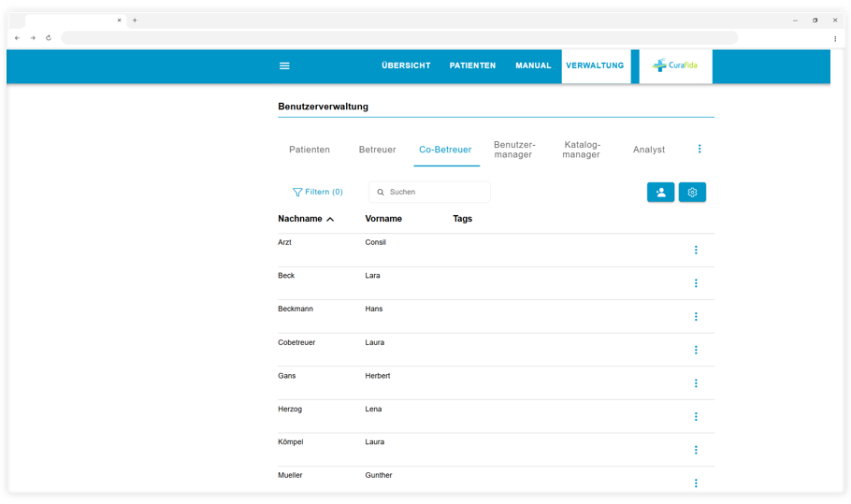The image size is (851, 504).
Task: Click the Vorname cell Consil
Action: coord(375,242)
